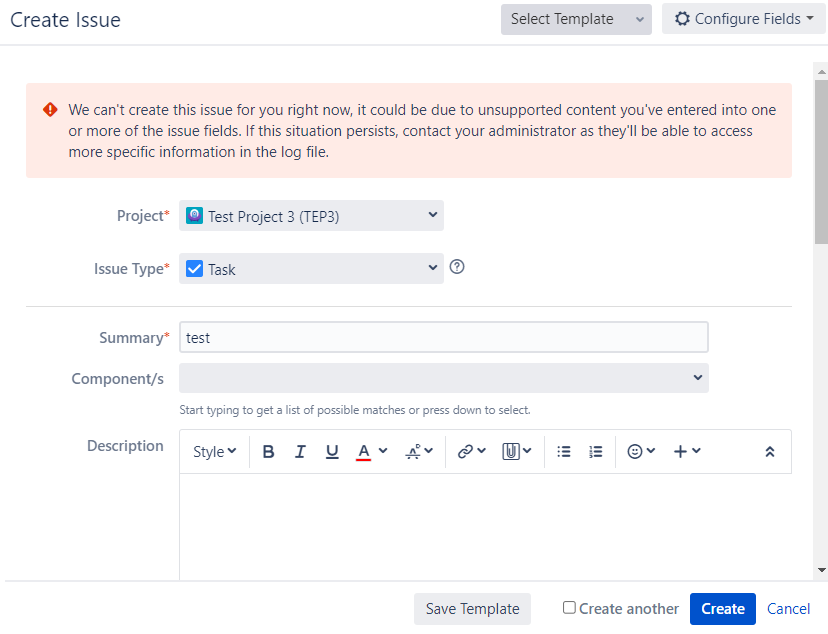Click the issue type help question mark

(x=457, y=267)
